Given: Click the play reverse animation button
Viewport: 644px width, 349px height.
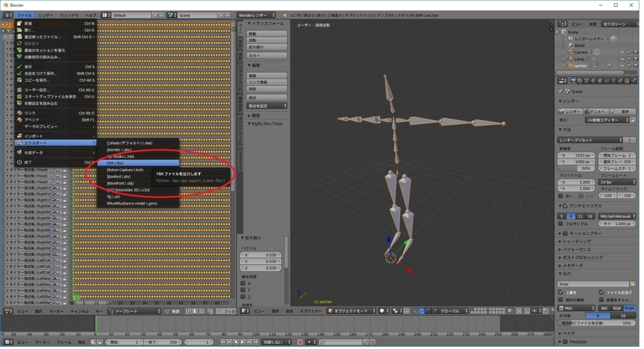Looking at the screenshot, I should [x=236, y=342].
